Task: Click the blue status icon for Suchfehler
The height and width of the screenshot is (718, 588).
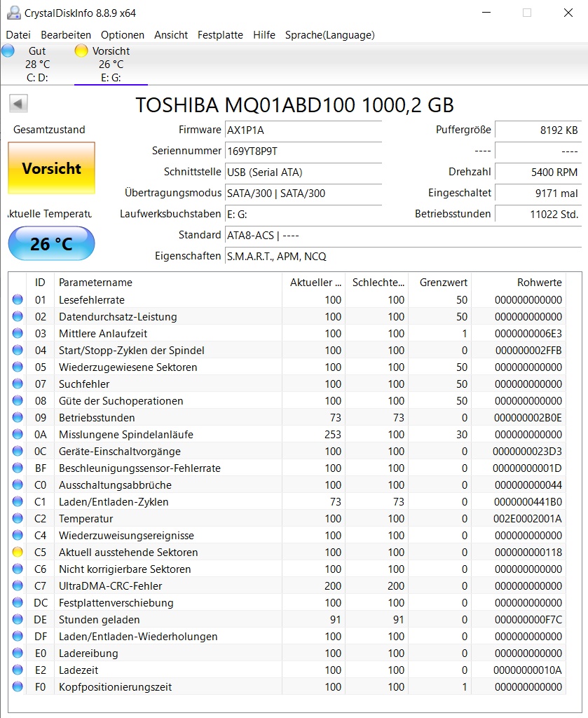Action: click(x=18, y=384)
